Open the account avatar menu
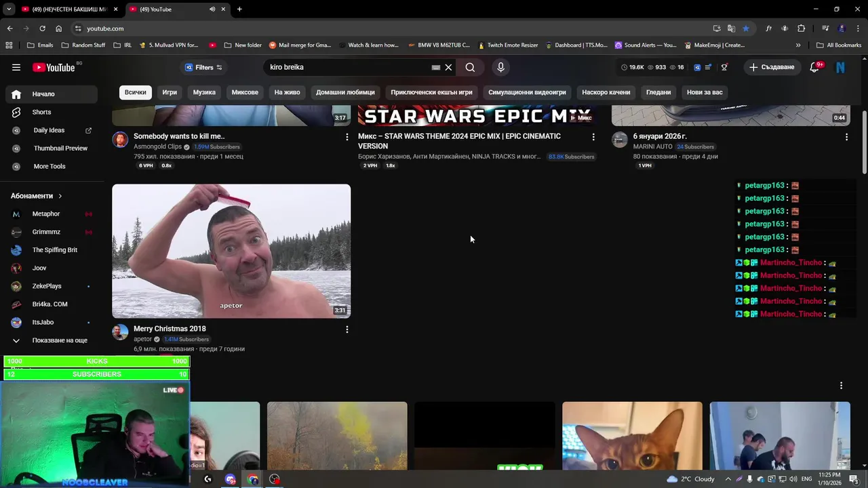The width and height of the screenshot is (868, 488). coord(840,67)
